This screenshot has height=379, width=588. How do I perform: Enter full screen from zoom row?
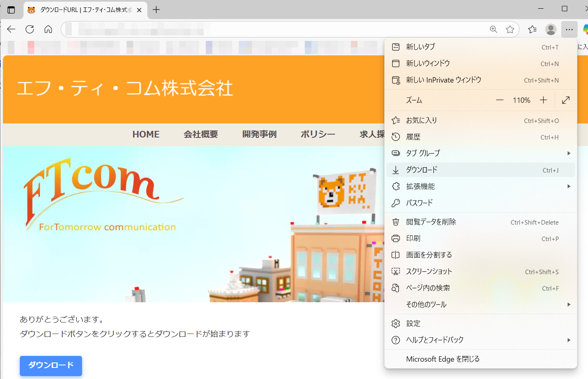tap(566, 100)
